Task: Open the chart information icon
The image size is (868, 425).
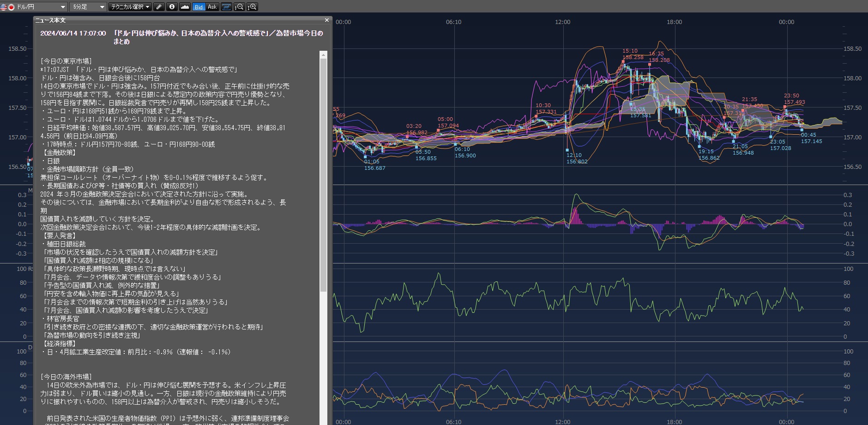Action: tap(172, 7)
